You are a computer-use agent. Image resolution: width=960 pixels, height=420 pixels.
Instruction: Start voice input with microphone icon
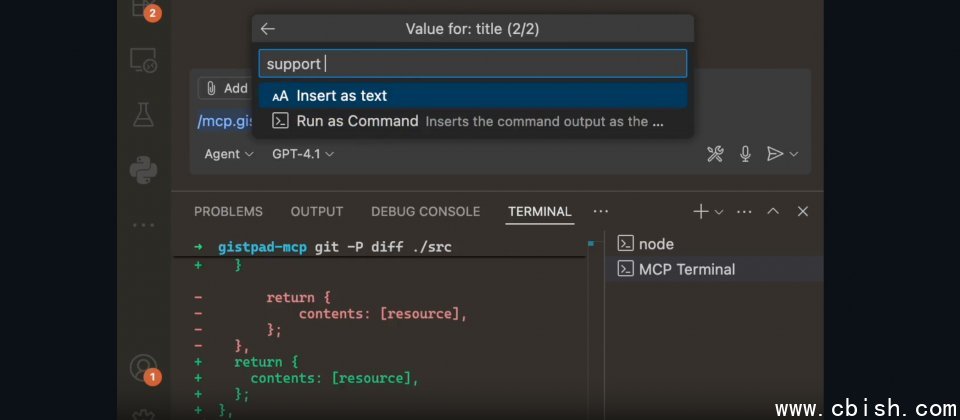pyautogui.click(x=745, y=154)
